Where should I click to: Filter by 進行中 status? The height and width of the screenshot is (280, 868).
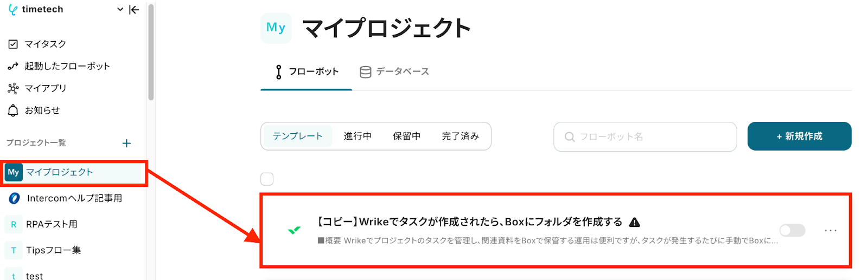click(358, 136)
